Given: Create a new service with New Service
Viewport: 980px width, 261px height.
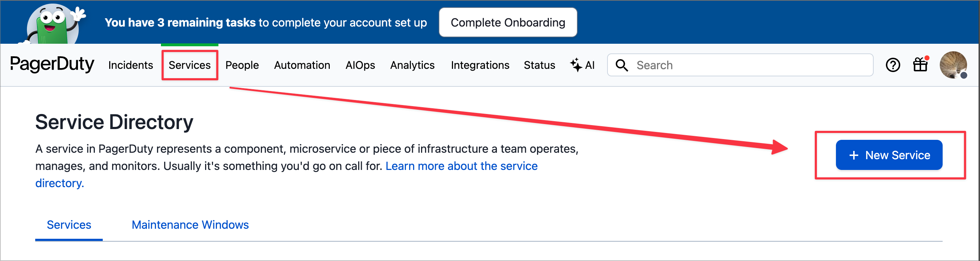Looking at the screenshot, I should [x=889, y=155].
